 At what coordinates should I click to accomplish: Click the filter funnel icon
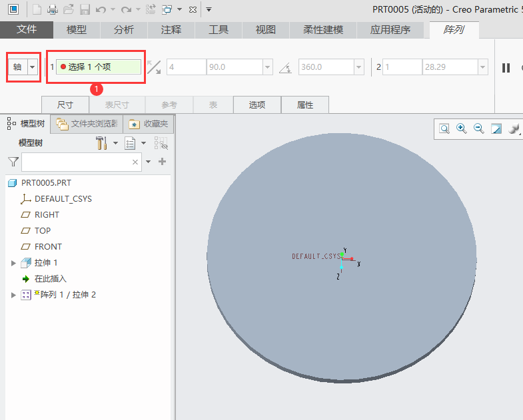tap(13, 162)
